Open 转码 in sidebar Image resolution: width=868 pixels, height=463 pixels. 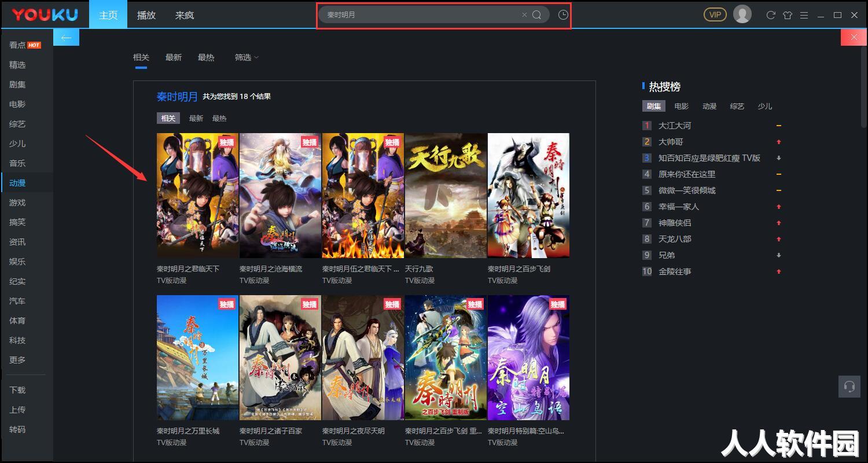pyautogui.click(x=17, y=429)
